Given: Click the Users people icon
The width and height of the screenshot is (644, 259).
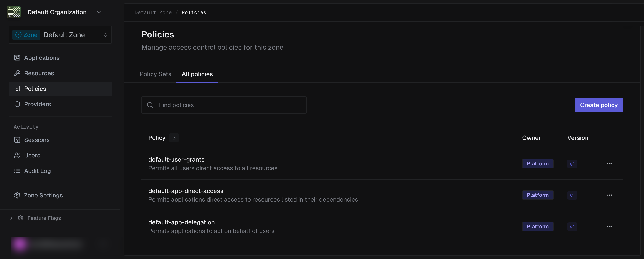Looking at the screenshot, I should point(17,155).
